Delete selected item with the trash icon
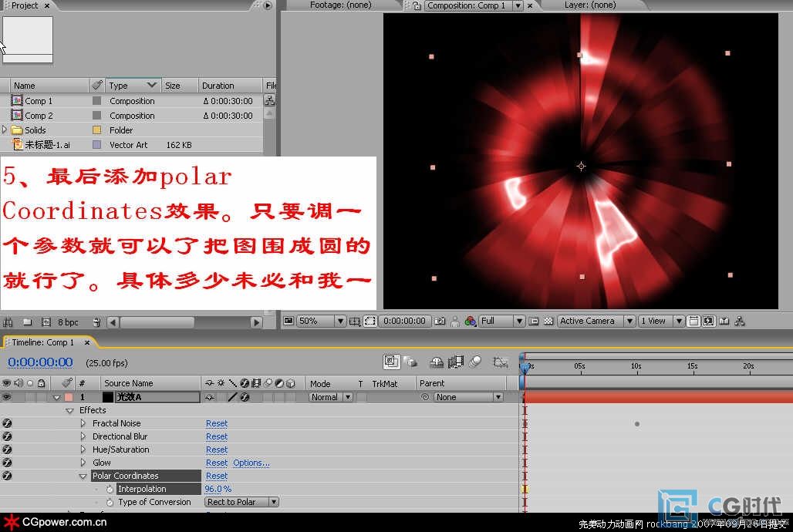 click(x=96, y=322)
